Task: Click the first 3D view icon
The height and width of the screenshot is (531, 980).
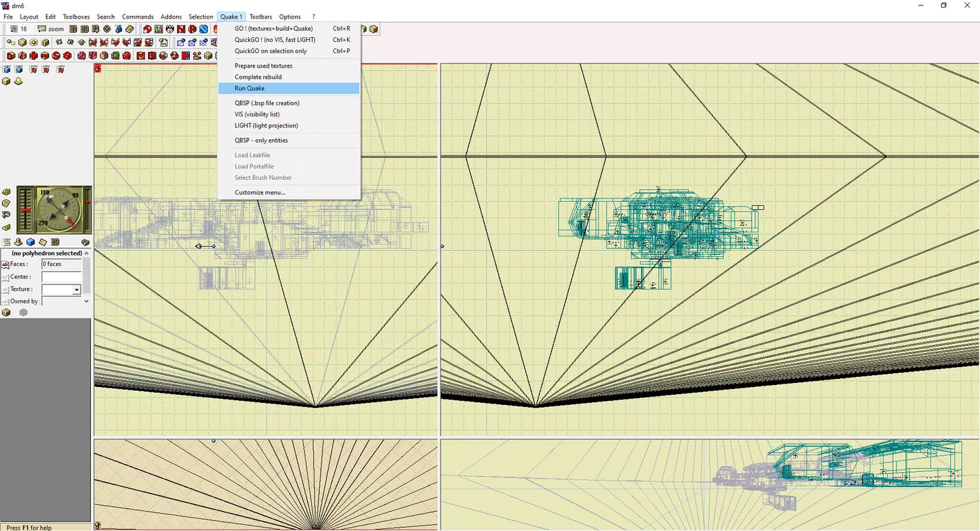Action: point(73,29)
